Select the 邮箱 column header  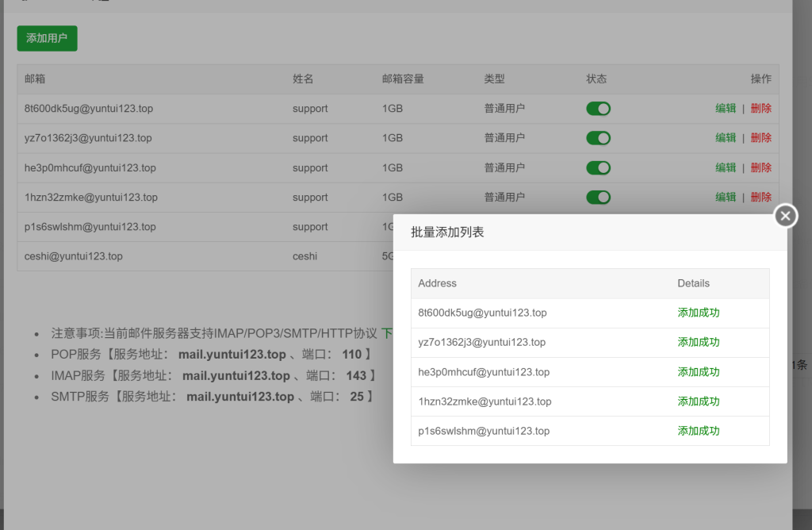[35, 79]
